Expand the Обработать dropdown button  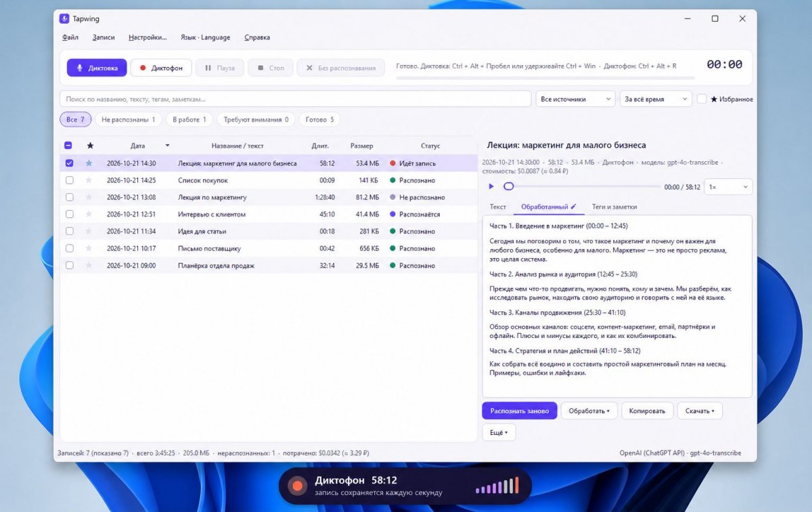pyautogui.click(x=589, y=410)
